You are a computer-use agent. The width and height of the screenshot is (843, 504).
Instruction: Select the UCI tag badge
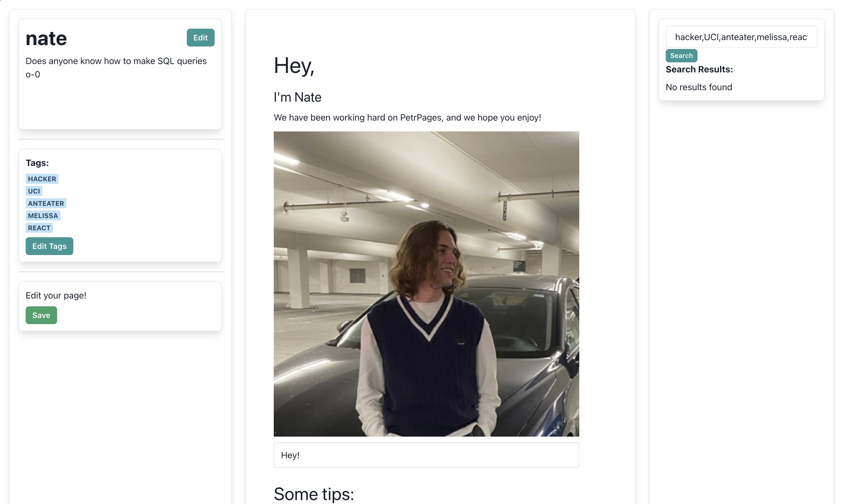[x=34, y=191]
